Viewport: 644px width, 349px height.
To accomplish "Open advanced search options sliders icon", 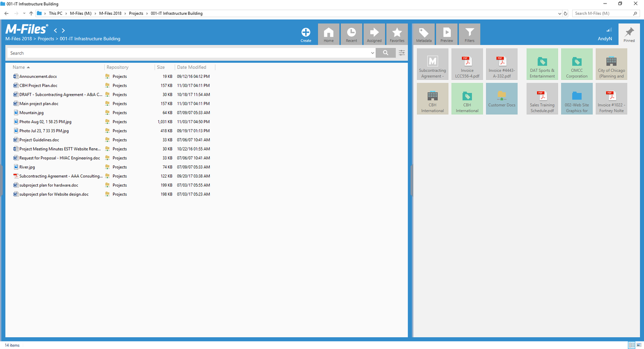I will (402, 53).
